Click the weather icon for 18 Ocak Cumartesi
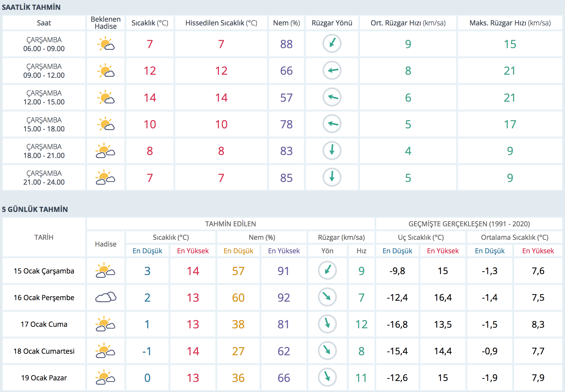Image resolution: width=565 pixels, height=392 pixels. tap(106, 351)
